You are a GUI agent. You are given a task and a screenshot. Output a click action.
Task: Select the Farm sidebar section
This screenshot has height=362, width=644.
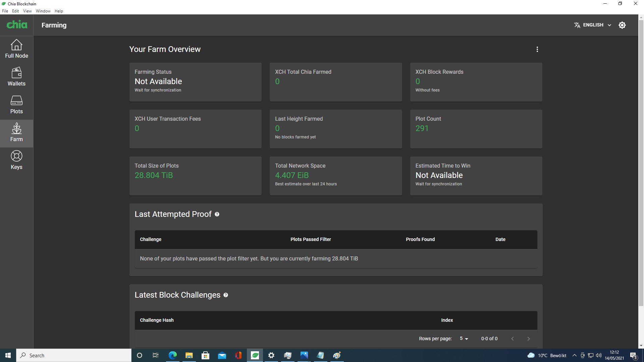(16, 133)
